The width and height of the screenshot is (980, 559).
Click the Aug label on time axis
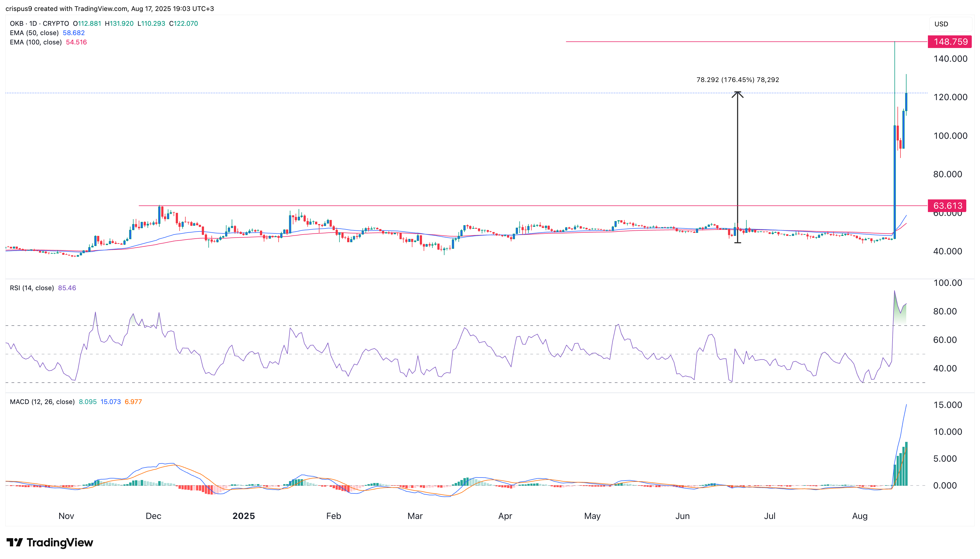[x=860, y=516]
